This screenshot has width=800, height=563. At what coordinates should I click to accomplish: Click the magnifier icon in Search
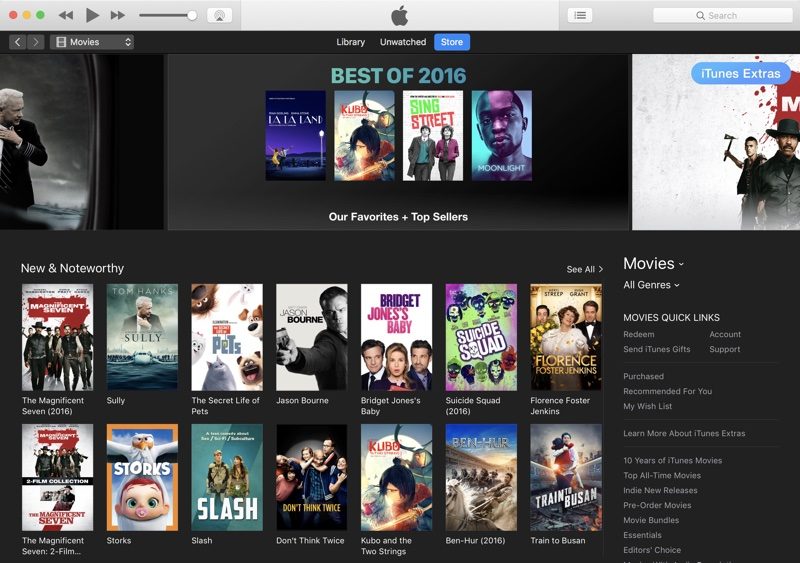coord(701,16)
